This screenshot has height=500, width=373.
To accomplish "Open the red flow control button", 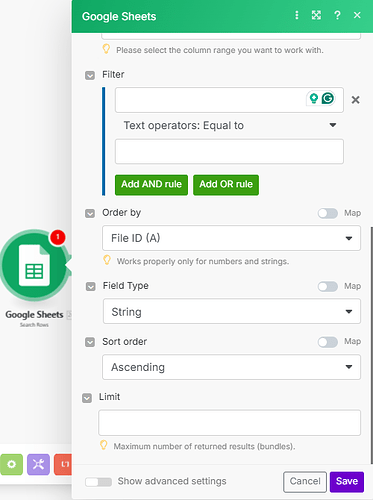I will click(63, 464).
